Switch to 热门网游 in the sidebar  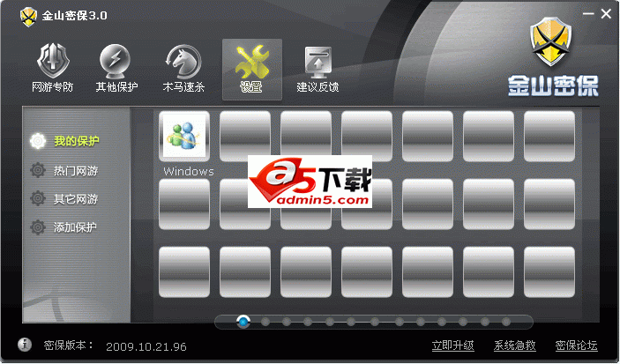76,171
